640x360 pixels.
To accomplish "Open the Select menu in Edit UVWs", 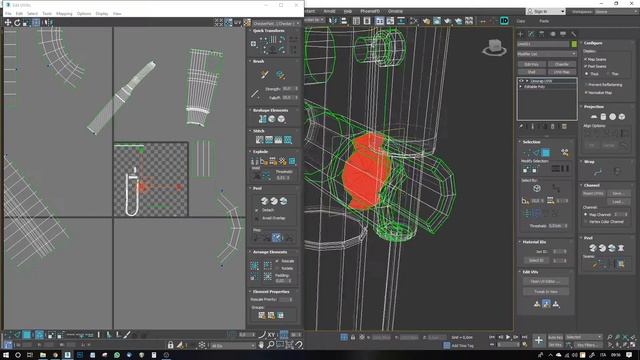I will (x=32, y=13).
